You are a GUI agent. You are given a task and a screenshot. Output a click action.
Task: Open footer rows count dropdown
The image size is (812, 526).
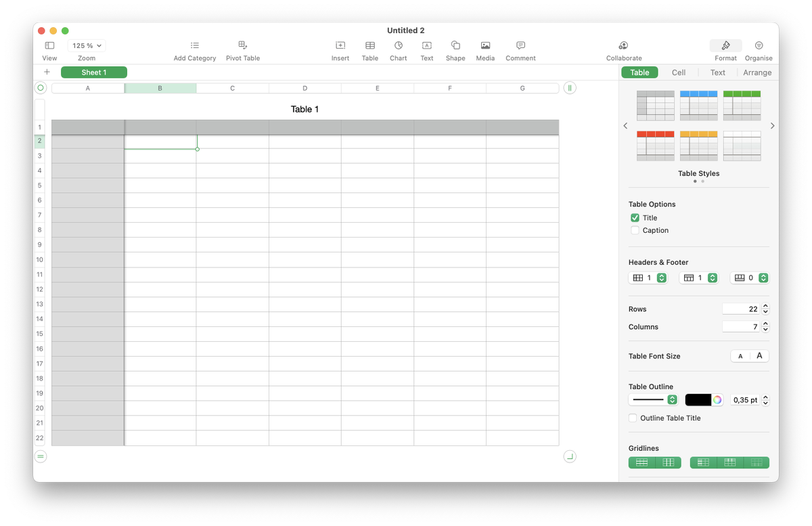(x=750, y=278)
